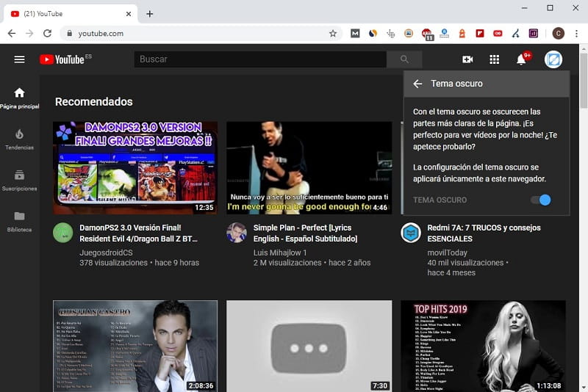Open the JuegosdroidCS channel link
The height and width of the screenshot is (392, 588).
108,252
